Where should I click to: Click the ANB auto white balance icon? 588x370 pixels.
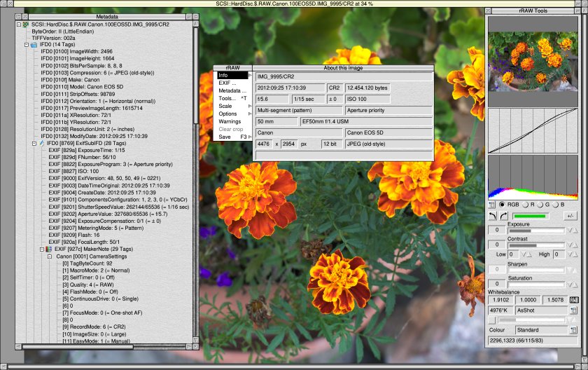tap(574, 299)
